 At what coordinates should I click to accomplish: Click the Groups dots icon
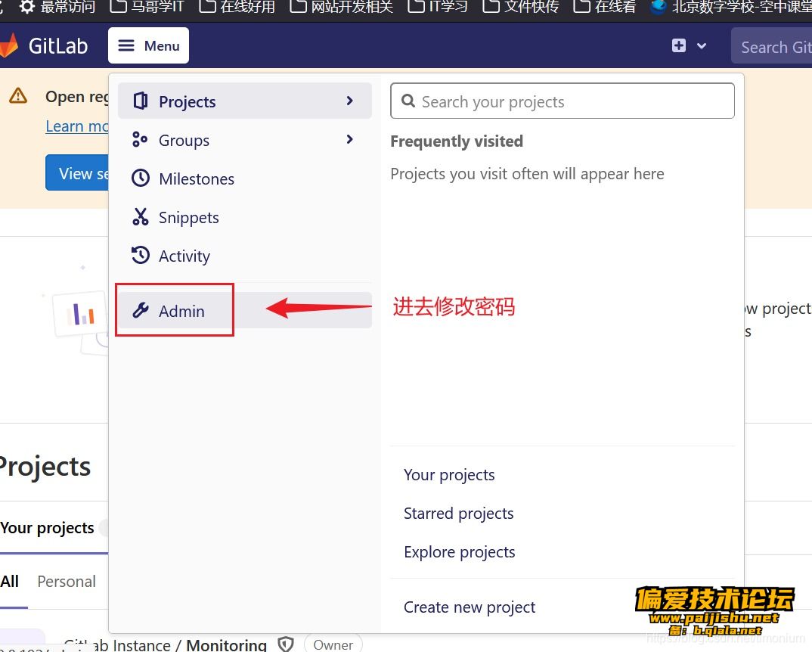click(140, 139)
